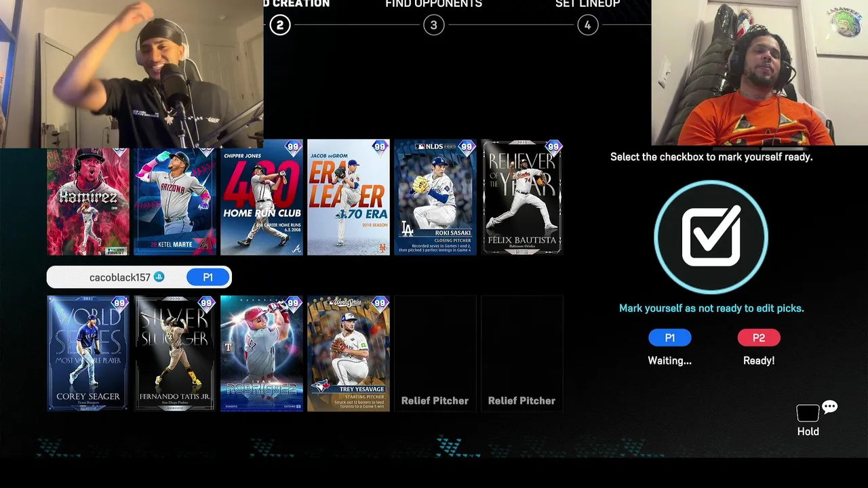This screenshot has width=868, height=488.
Task: Click the 99 rating diamond on Chipper Jones card
Action: pyautogui.click(x=293, y=147)
